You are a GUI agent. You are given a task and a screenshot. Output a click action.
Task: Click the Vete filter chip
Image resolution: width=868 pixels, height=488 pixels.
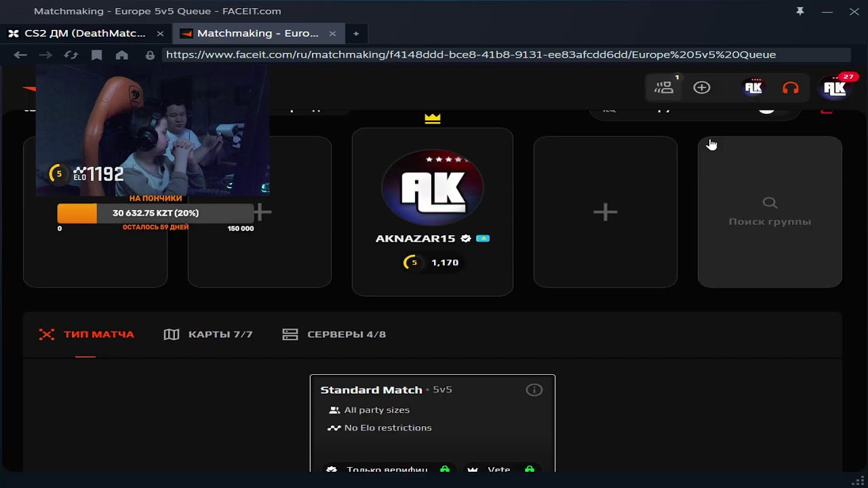[x=501, y=468]
